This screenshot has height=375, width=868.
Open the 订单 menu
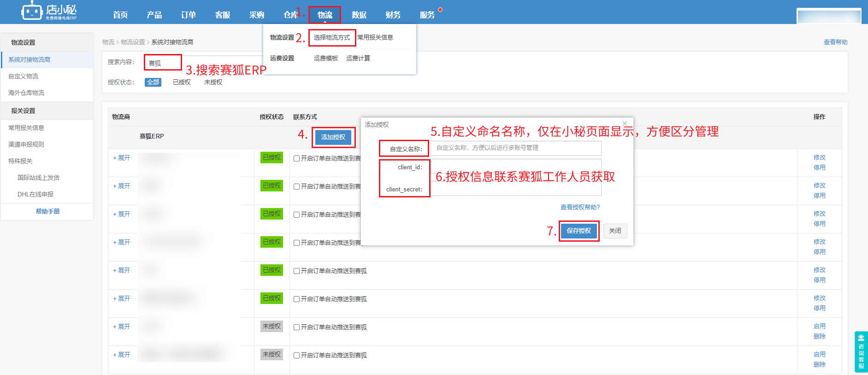[x=189, y=15]
